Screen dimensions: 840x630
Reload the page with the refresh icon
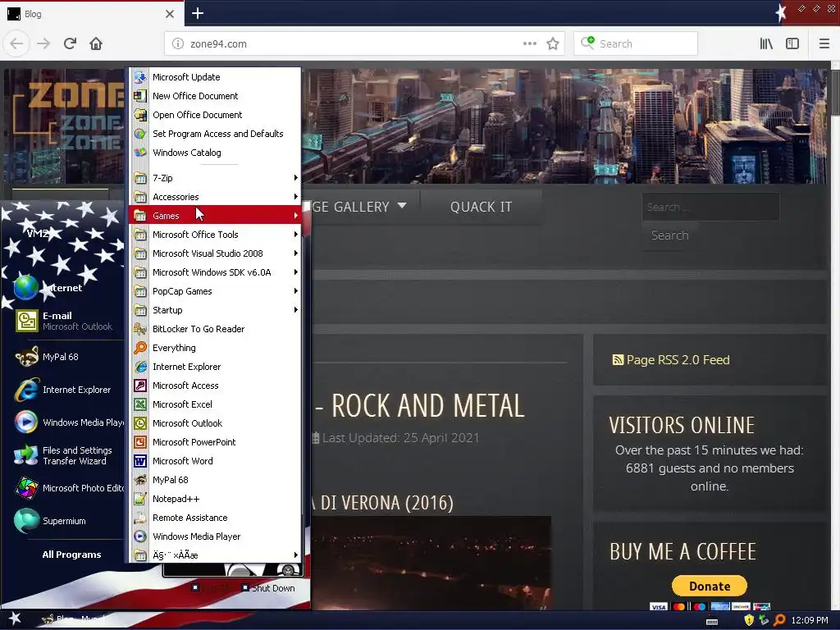[70, 43]
